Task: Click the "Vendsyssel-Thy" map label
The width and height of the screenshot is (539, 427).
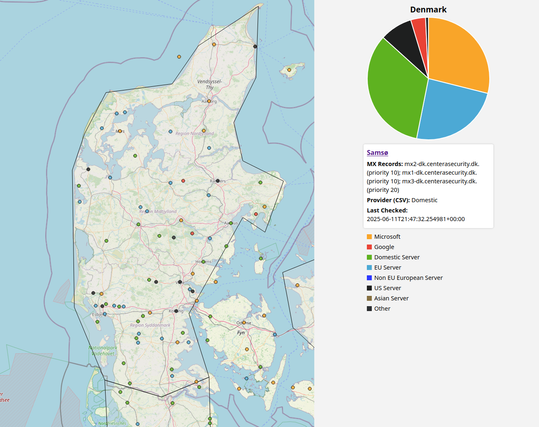Action: pos(209,84)
